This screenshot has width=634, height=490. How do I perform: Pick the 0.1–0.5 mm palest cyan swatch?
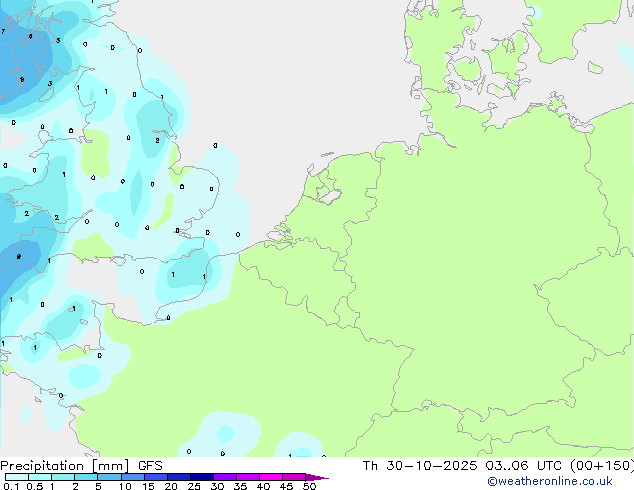coord(17,477)
